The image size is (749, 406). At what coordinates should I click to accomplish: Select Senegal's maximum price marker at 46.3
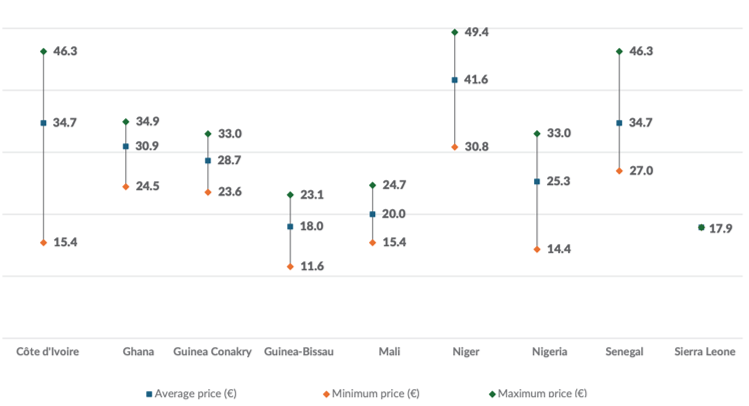click(x=620, y=51)
